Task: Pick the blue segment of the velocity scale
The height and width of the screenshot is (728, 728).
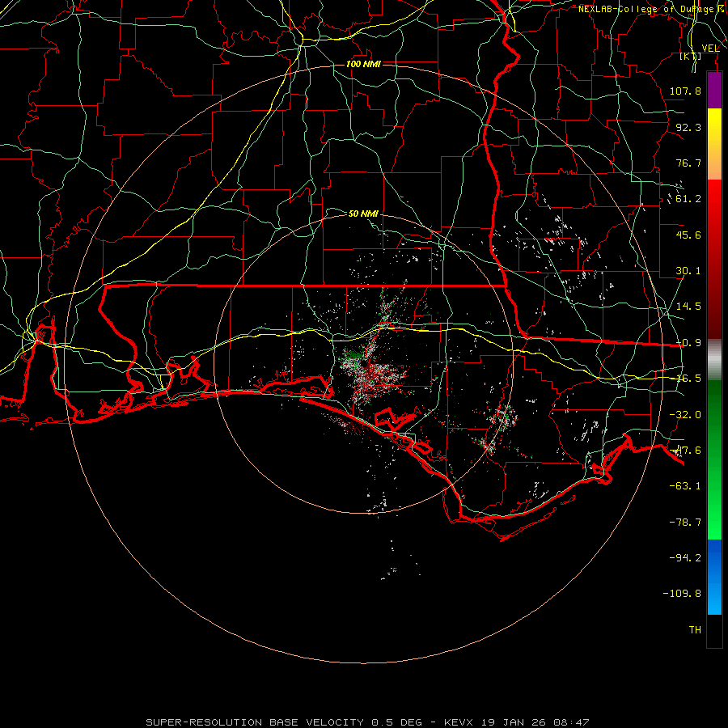Action: [x=714, y=577]
